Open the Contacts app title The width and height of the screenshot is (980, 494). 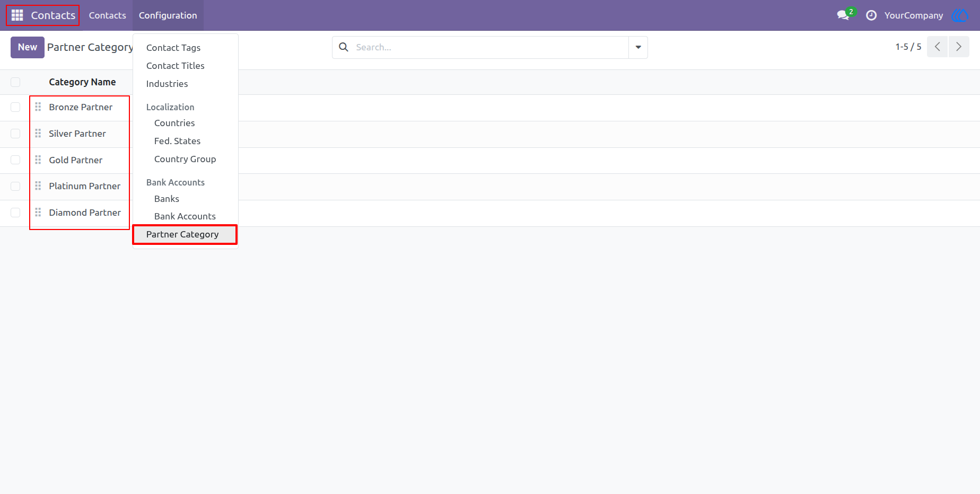click(53, 15)
